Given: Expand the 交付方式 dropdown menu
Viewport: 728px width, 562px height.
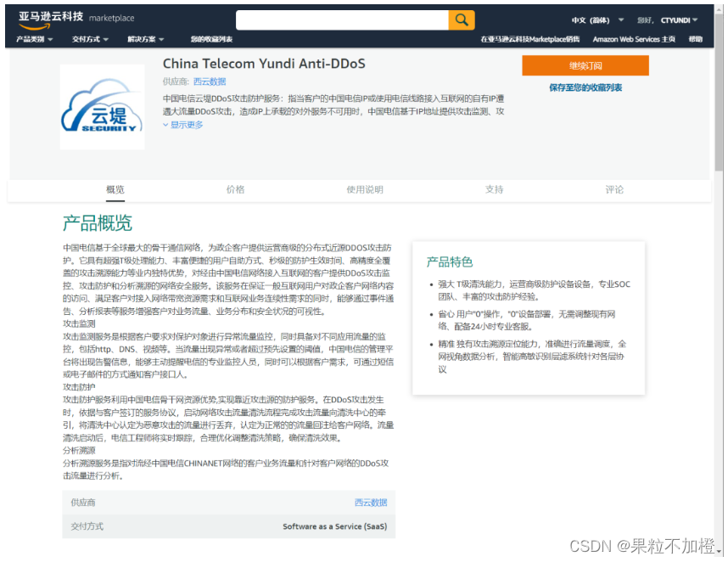Looking at the screenshot, I should pyautogui.click(x=90, y=40).
